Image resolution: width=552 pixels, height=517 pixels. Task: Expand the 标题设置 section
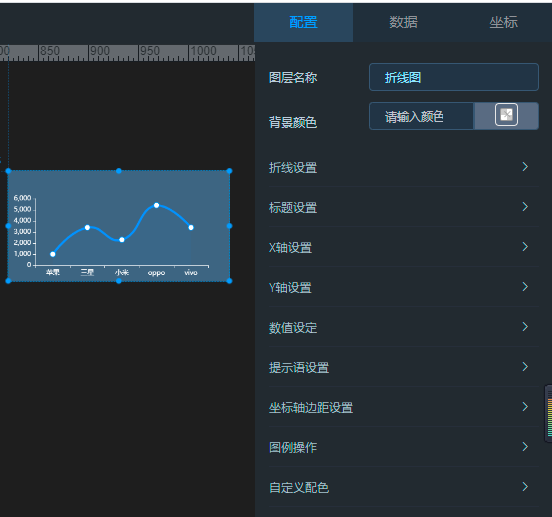[404, 207]
